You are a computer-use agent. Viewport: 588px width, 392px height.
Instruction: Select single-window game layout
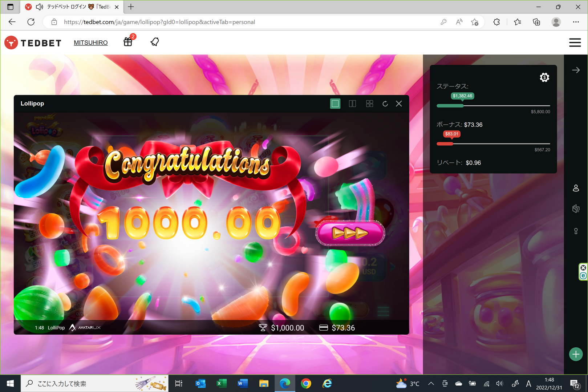coord(335,104)
